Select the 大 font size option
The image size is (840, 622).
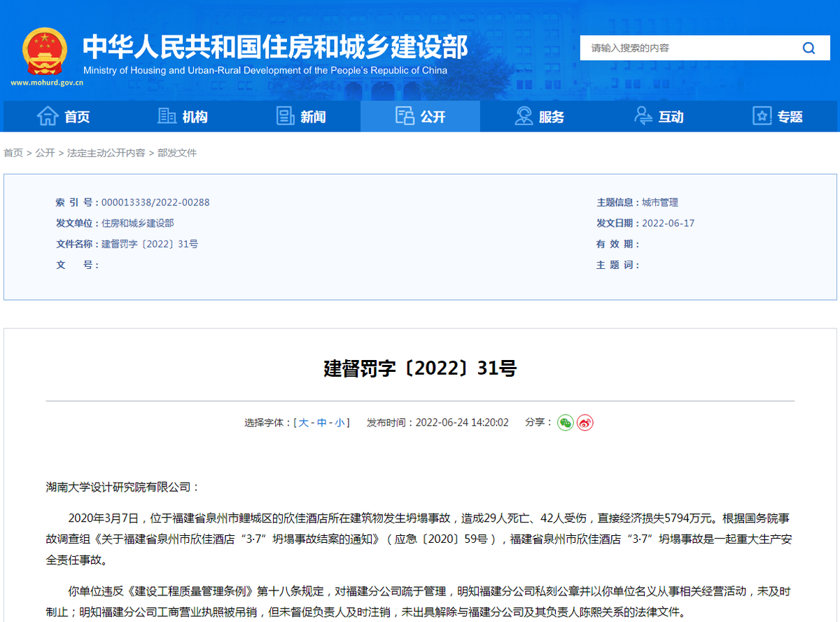pos(302,422)
